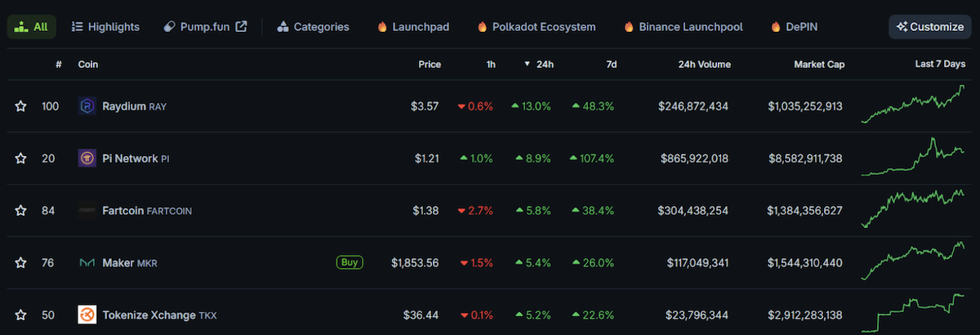Click Fartcoin's 1h change 2.7%

click(476, 211)
